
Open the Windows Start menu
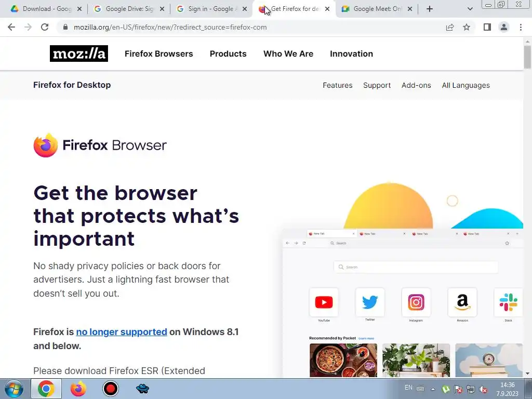(14, 389)
